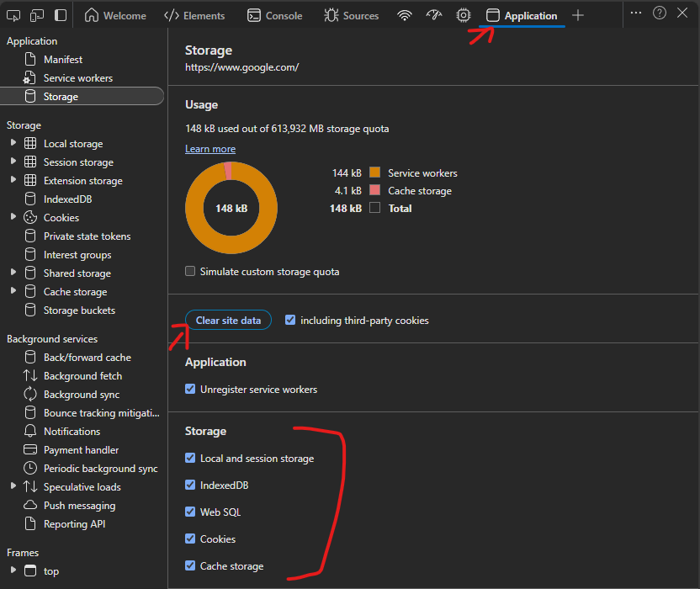This screenshot has width=700, height=589.
Task: Select IndexedDB in the sidebar
Action: 67,199
